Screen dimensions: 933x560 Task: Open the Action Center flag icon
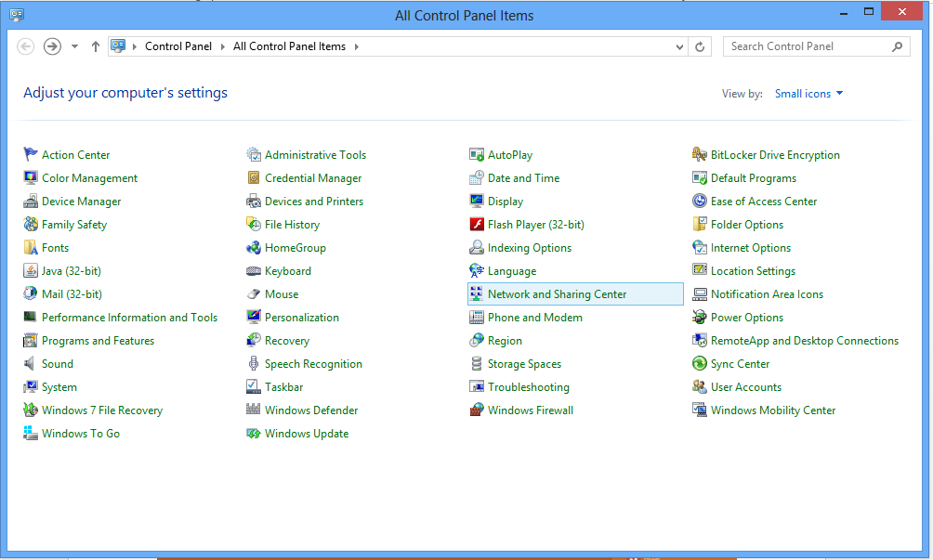coord(31,154)
